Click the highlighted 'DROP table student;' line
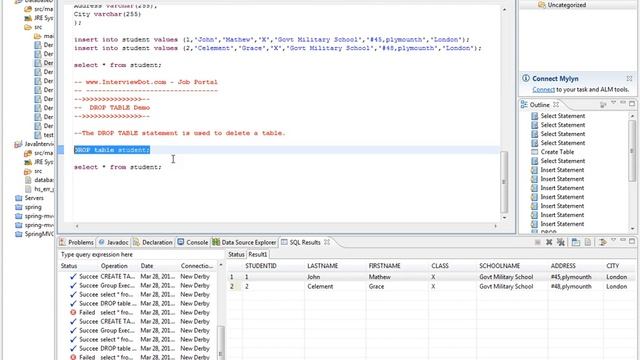 click(x=112, y=150)
